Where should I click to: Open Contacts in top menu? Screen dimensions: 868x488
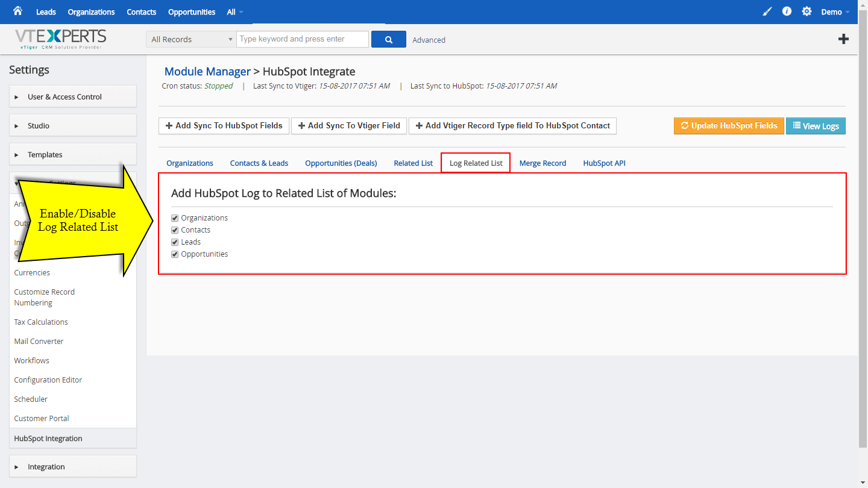142,12
